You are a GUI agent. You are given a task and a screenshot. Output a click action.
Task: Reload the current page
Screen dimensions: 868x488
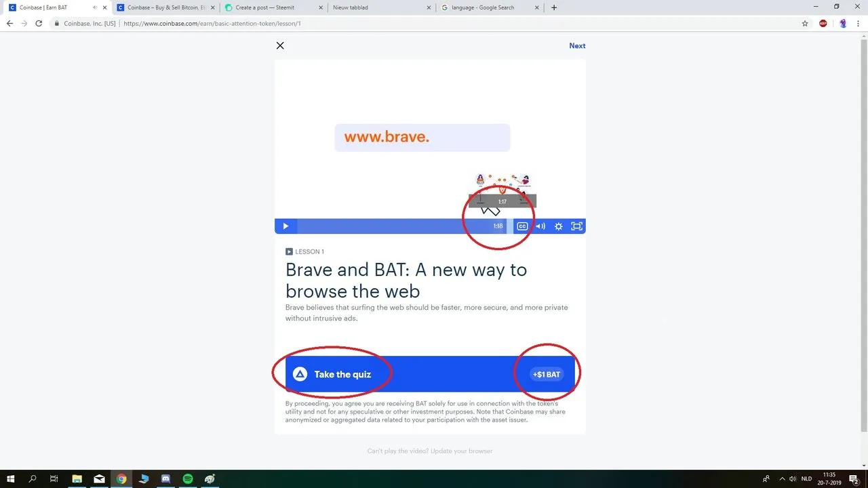[39, 23]
